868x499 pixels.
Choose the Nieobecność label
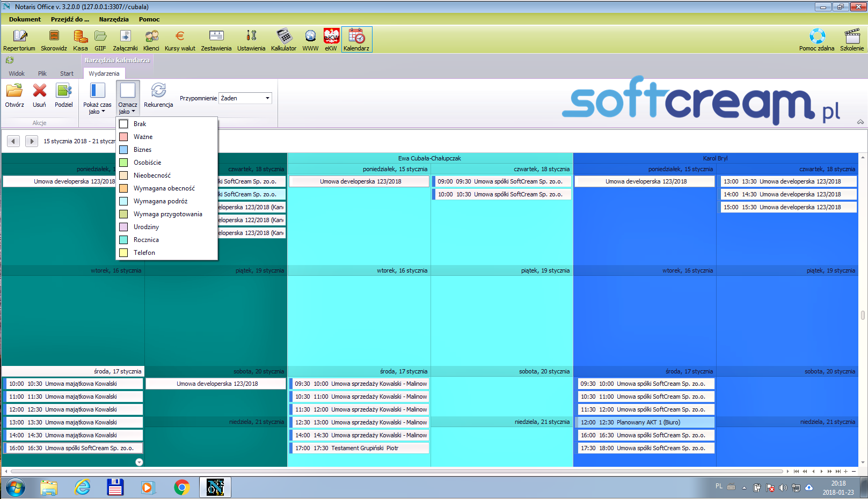[167, 175]
